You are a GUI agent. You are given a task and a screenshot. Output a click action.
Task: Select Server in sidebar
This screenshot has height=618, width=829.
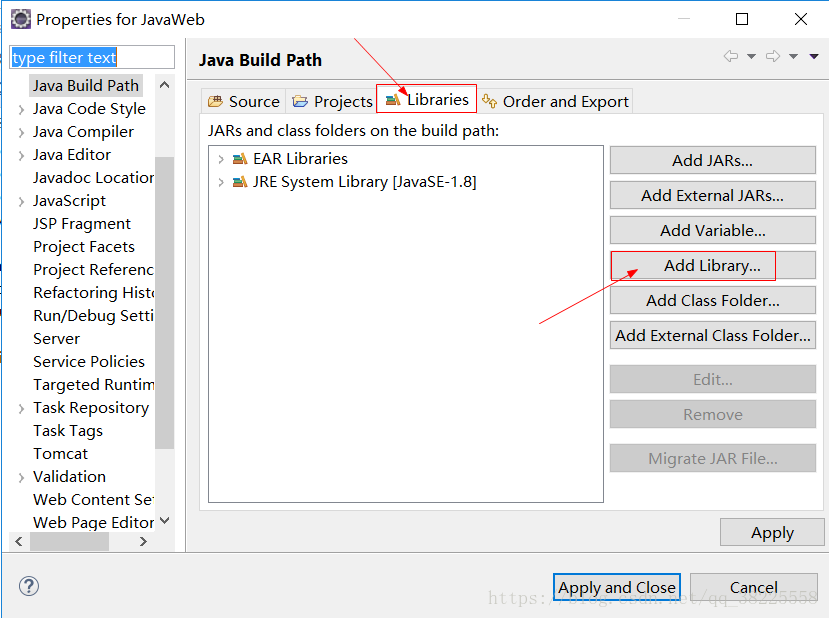[57, 339]
